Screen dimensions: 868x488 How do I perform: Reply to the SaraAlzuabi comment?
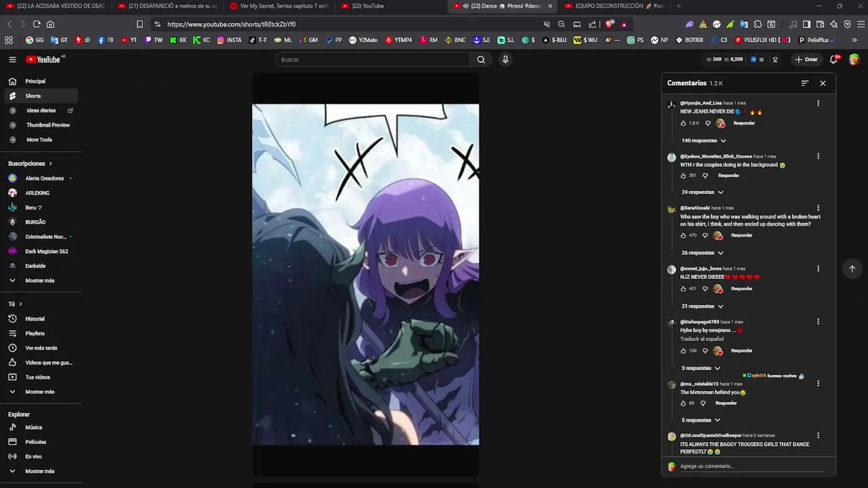pyautogui.click(x=741, y=235)
